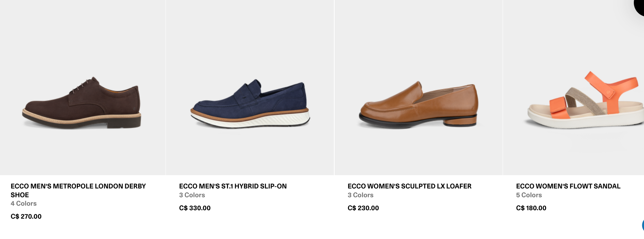Click the C$ 230.00 price
The width and height of the screenshot is (644, 239).
click(363, 208)
